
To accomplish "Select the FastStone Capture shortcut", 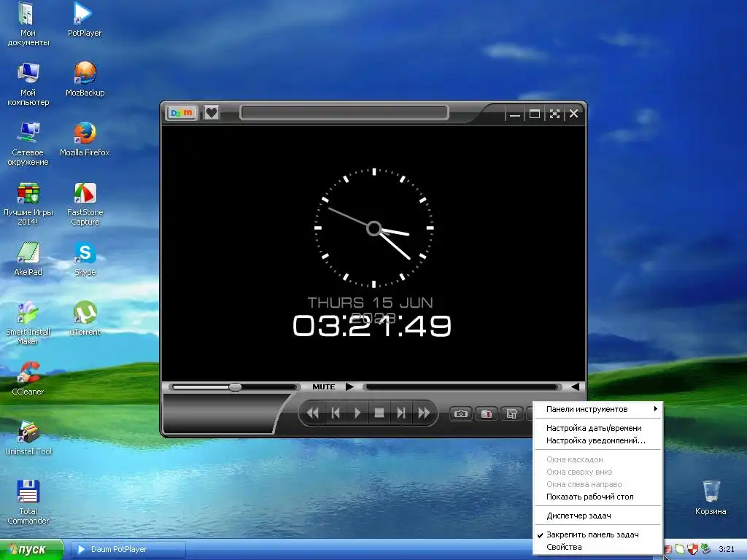I will coord(85,203).
